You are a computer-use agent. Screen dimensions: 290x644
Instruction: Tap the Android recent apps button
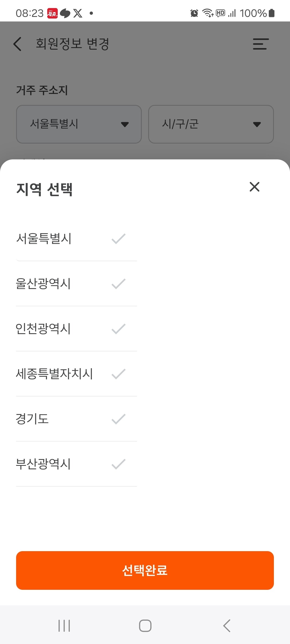click(64, 626)
